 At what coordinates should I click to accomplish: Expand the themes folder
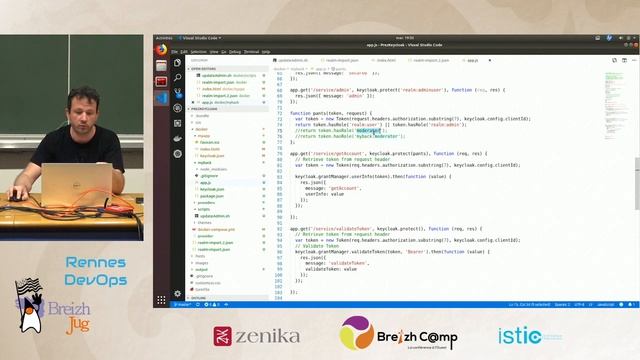(x=204, y=222)
